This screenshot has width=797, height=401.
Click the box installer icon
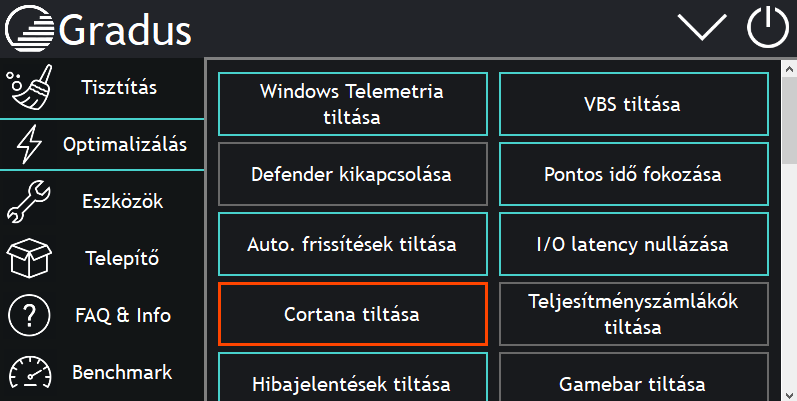pos(28,258)
